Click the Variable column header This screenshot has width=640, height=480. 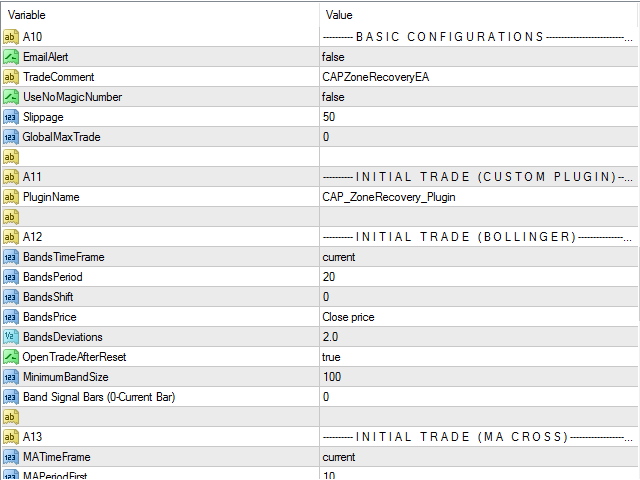click(160, 15)
